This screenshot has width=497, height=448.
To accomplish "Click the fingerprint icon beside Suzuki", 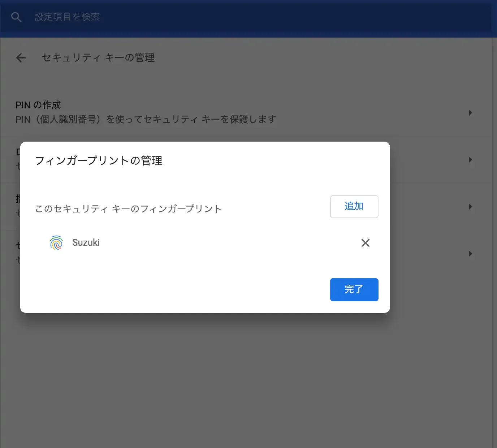I will pyautogui.click(x=56, y=243).
